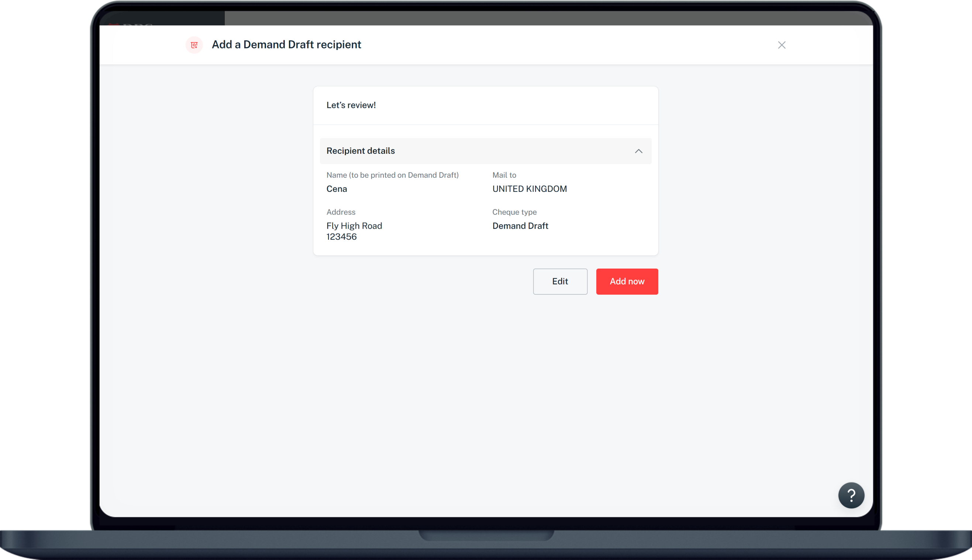Click the 'Cheque type' field label
Viewport: 972px width, 560px height.
[x=514, y=212]
